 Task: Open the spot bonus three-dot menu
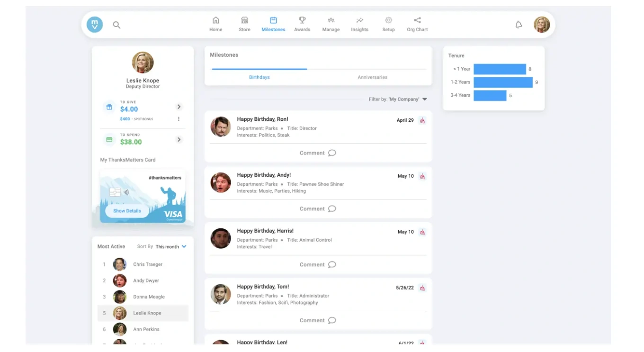pos(179,119)
